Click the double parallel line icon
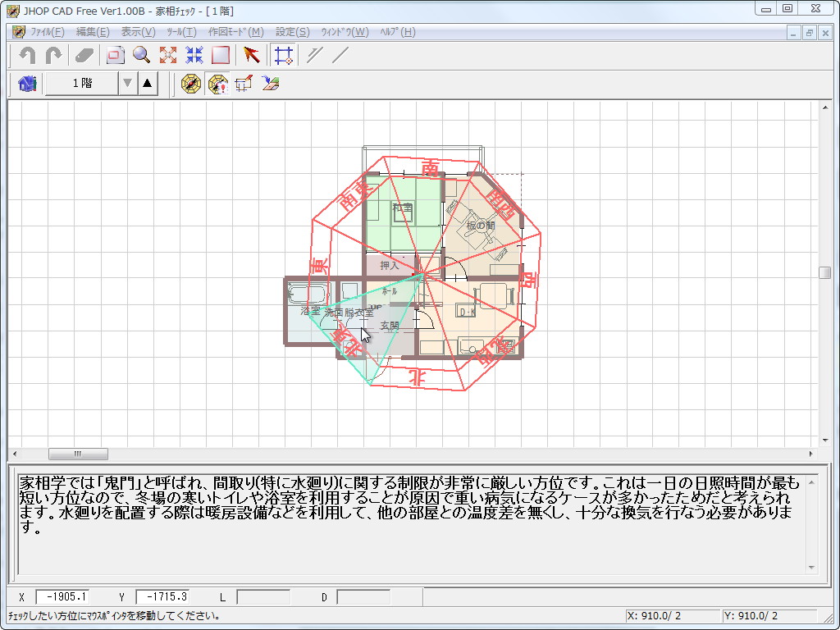 click(x=314, y=55)
